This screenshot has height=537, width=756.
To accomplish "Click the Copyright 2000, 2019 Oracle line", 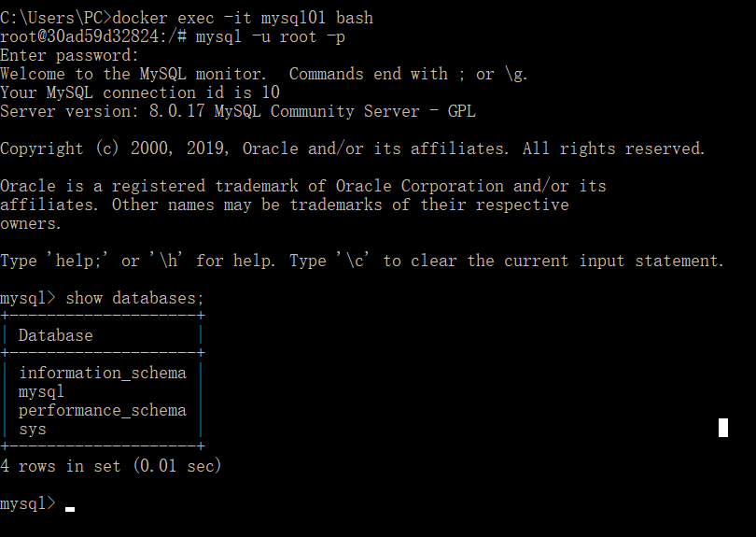I will pos(353,148).
